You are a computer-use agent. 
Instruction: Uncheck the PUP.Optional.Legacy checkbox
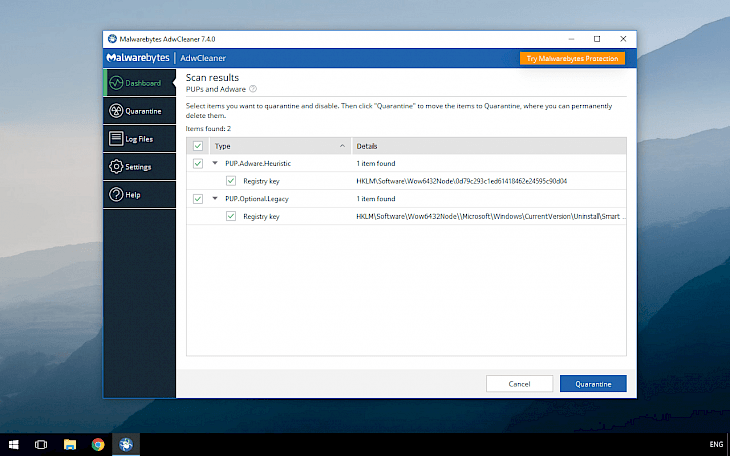198,199
